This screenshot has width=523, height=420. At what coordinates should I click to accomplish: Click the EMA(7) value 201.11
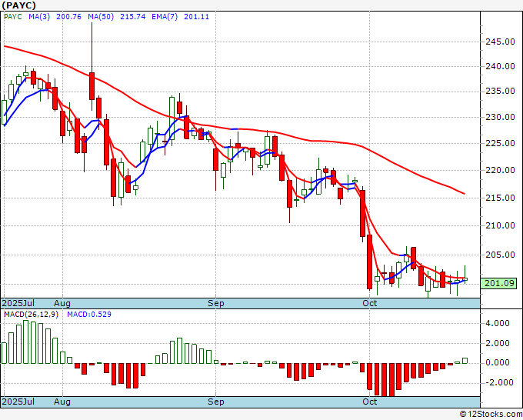click(x=196, y=17)
